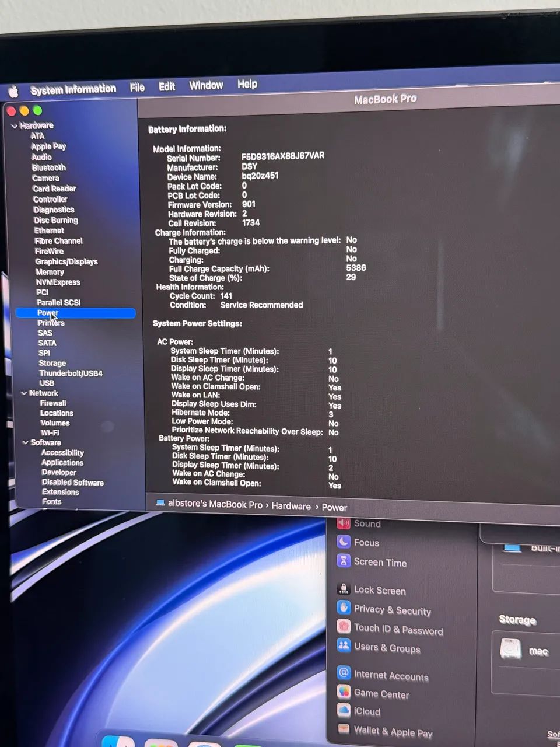Viewport: 560px width, 747px height.
Task: Open the File menu
Action: [137, 88]
